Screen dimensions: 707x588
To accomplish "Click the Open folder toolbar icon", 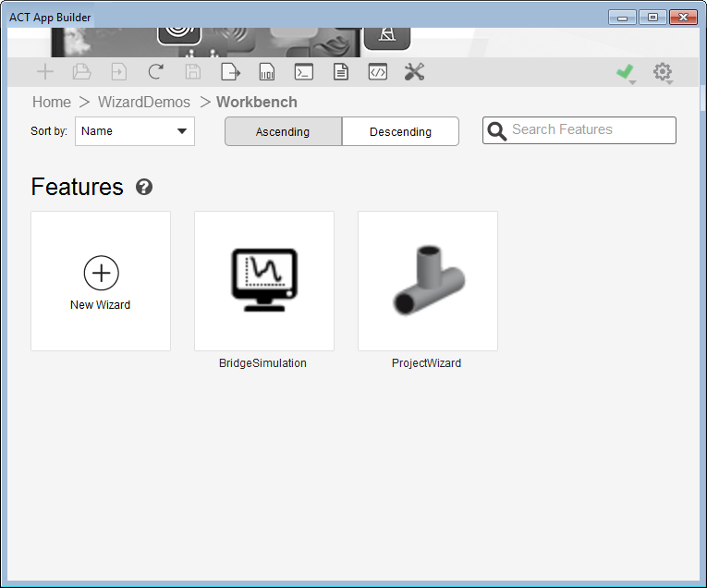I will 81,72.
